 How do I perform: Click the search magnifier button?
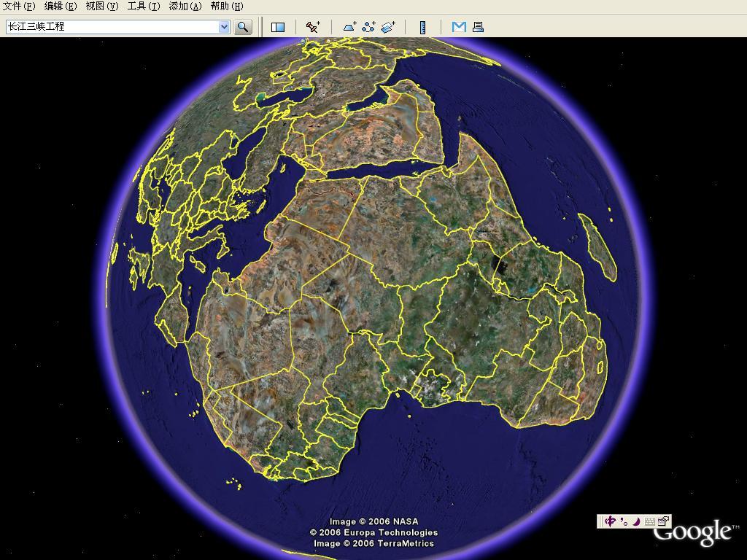coord(243,27)
